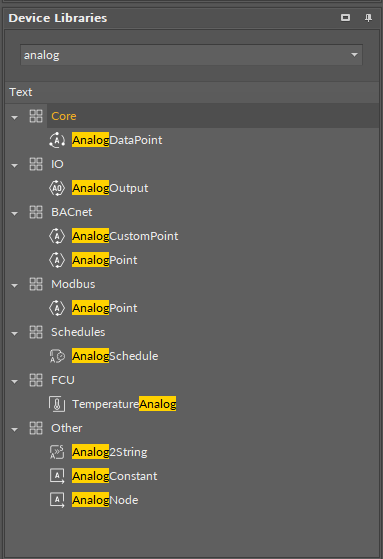Toggle the Device Libraries panel window mode

click(x=345, y=17)
